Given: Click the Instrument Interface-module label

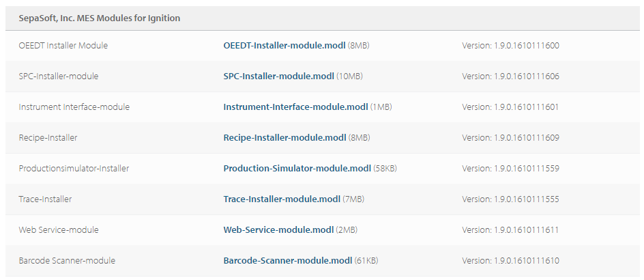Looking at the screenshot, I should click(74, 107).
